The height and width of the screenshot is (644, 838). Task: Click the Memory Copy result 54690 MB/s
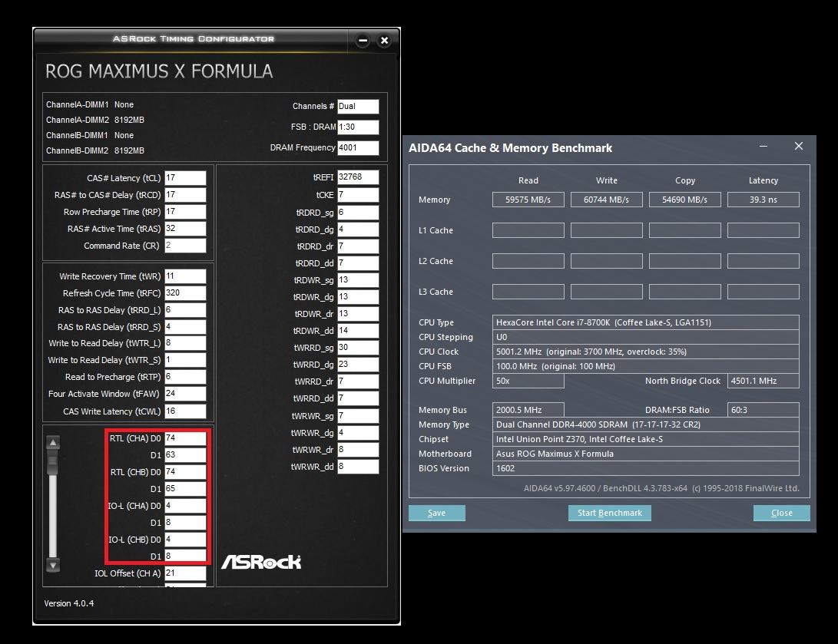tap(684, 200)
